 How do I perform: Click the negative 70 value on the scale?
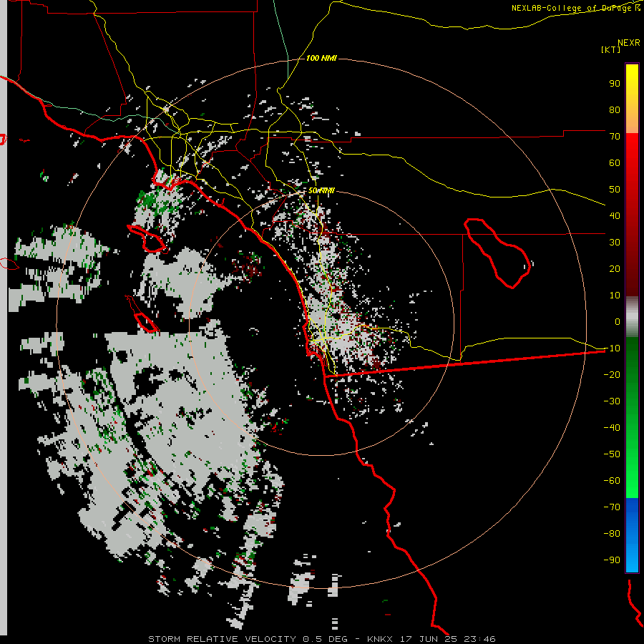(x=612, y=507)
